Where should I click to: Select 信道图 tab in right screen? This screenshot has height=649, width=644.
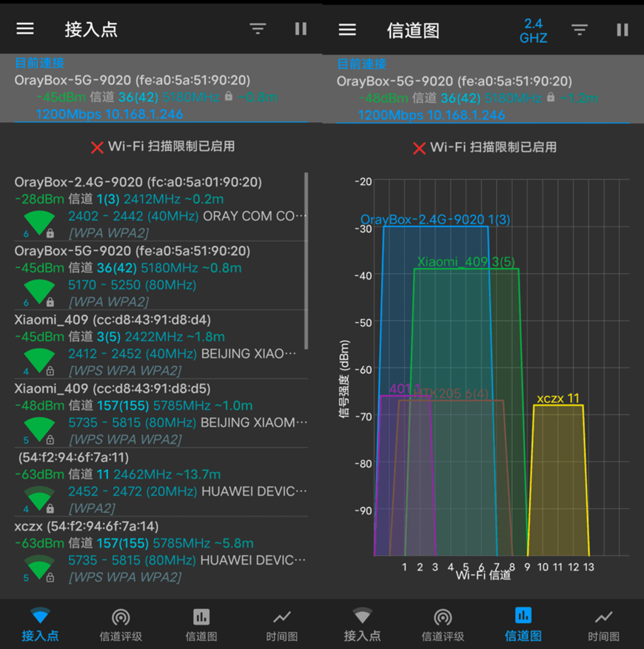tap(523, 624)
